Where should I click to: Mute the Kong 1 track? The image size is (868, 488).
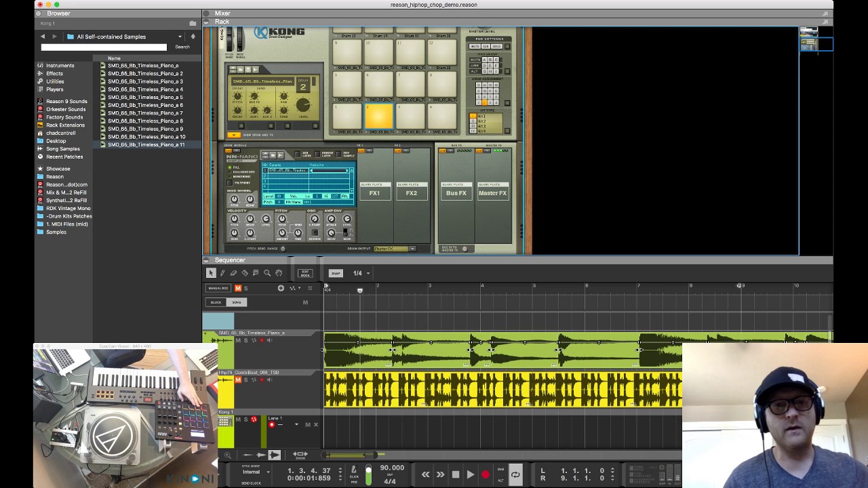point(238,420)
